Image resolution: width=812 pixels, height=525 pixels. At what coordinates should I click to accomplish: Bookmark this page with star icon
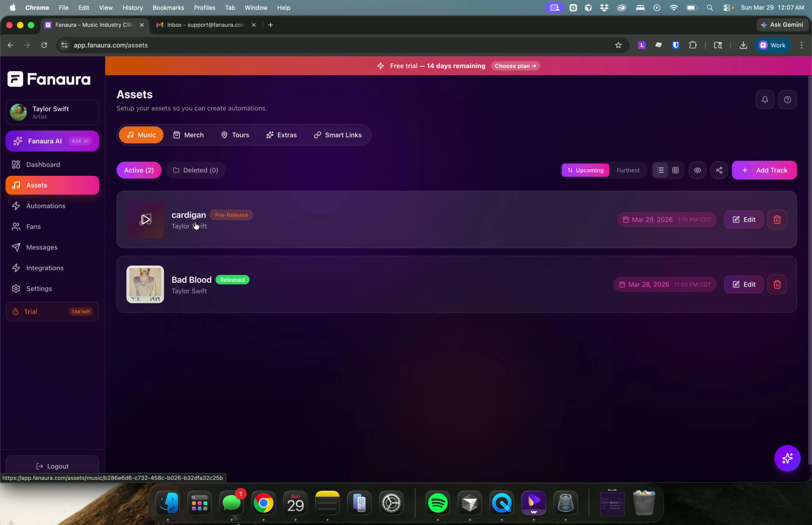[x=618, y=45]
